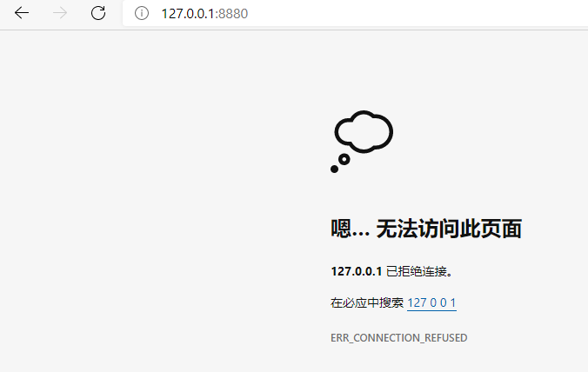
Task: Click blank toolbar space between forward and refresh
Action: click(79, 13)
